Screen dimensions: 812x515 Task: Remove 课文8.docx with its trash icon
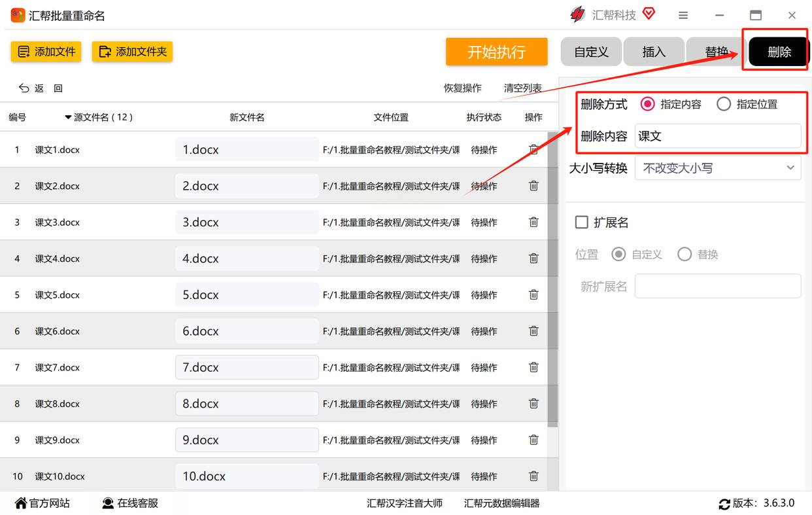(533, 404)
